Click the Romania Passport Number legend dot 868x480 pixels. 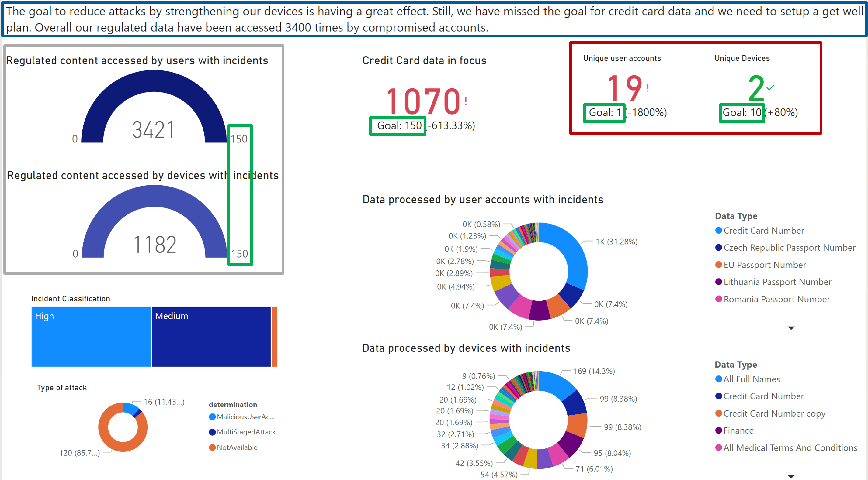(718, 299)
